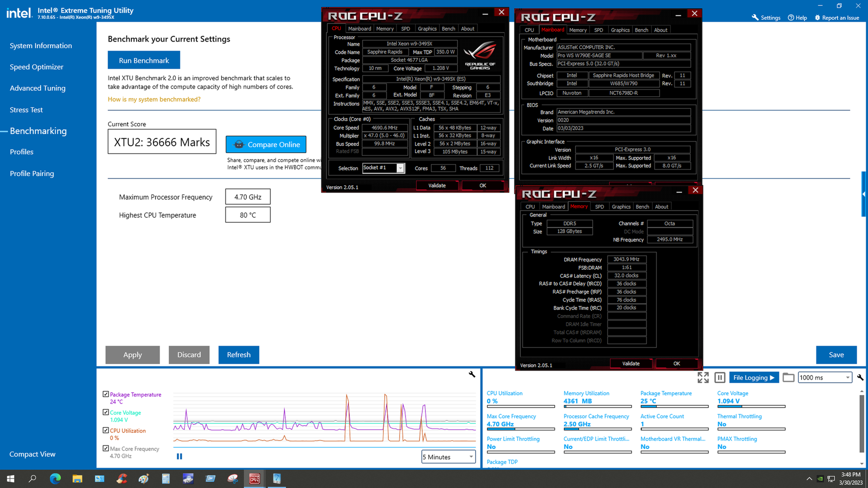Click the Compare Online robot icon
Screen dimensions: 868x488
coord(239,145)
